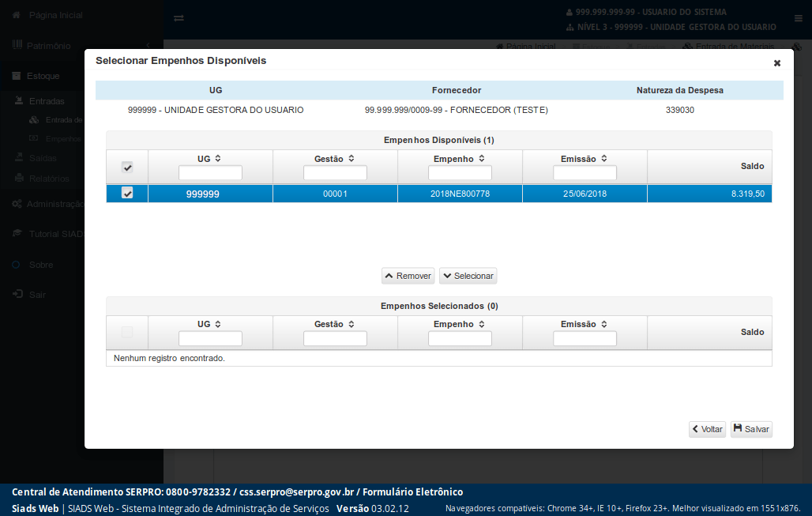Viewport: 812px width, 516px height.
Task: Focus the Emissão filter field in Empenhos Selecionados
Action: tap(585, 339)
